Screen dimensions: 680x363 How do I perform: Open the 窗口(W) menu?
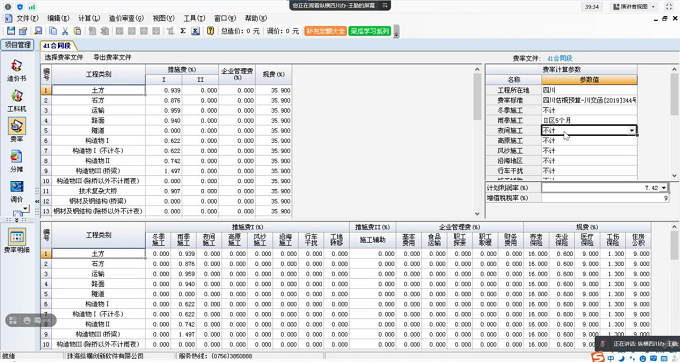tap(225, 18)
